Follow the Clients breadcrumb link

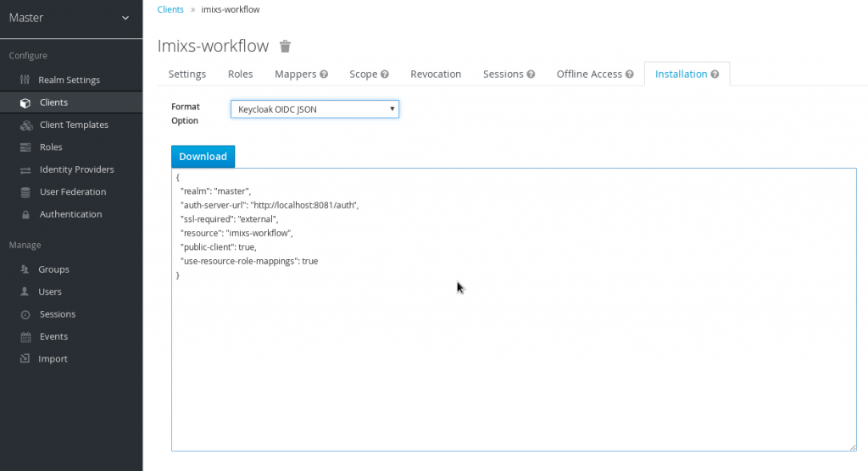click(x=170, y=9)
